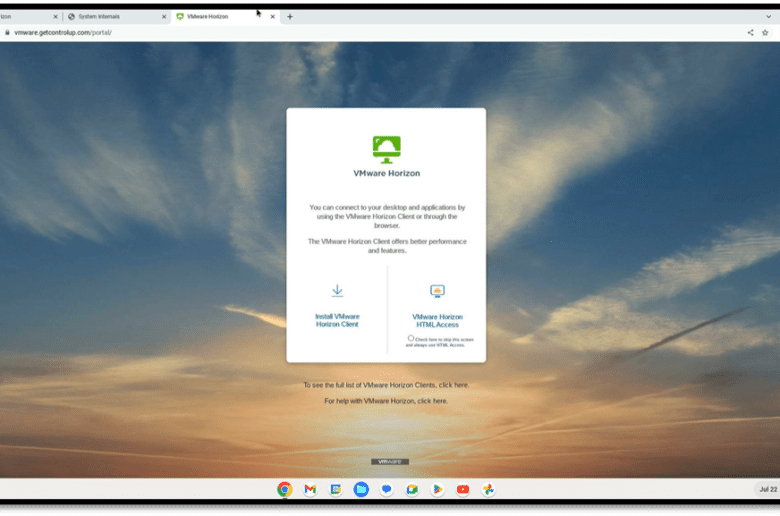Click here for VMware Horizon help

[432, 401]
